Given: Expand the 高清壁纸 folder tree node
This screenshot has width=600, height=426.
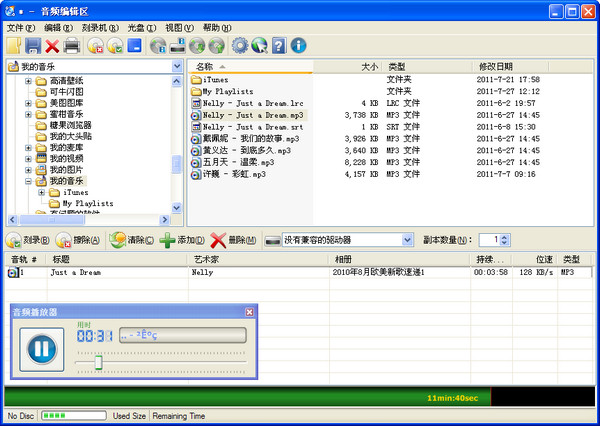Looking at the screenshot, I should click(x=29, y=81).
